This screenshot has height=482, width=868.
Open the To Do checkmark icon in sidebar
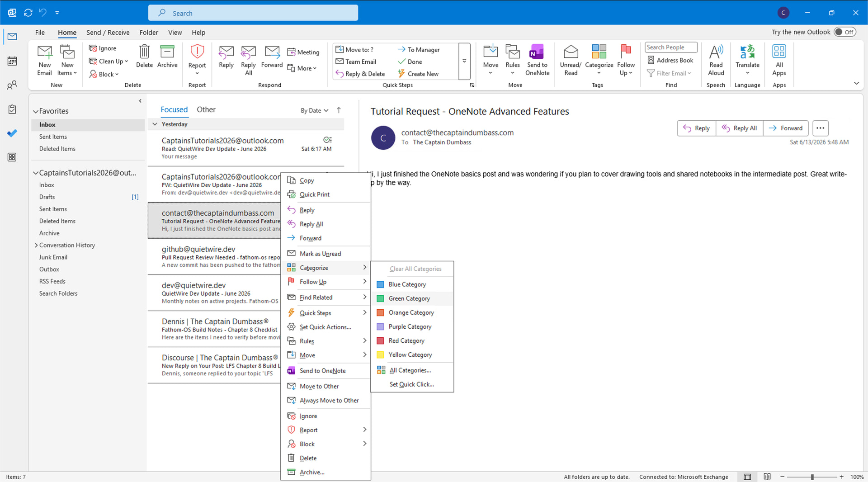(x=12, y=133)
